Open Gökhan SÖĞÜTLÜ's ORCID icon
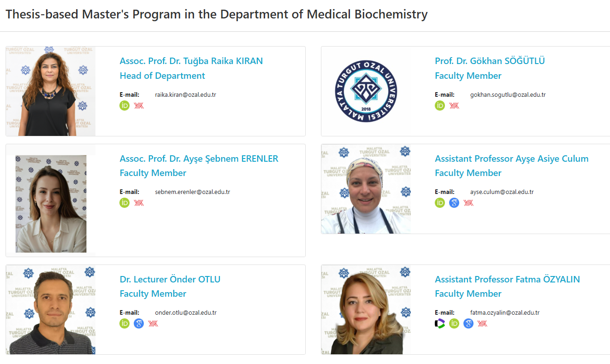 coord(440,106)
